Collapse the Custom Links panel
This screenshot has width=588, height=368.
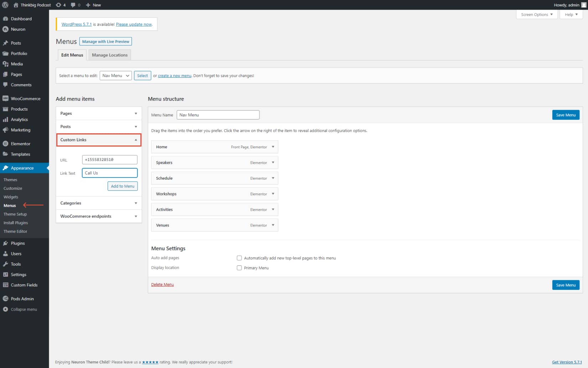[x=135, y=140]
